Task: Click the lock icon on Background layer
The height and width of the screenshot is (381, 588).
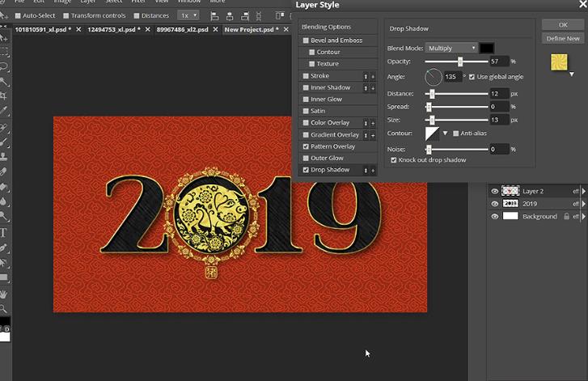Action: tap(567, 216)
